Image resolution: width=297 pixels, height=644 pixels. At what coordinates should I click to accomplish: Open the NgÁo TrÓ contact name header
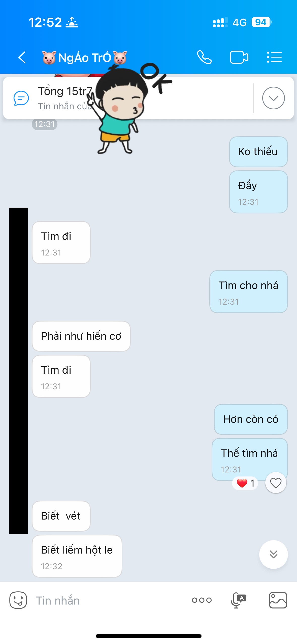point(84,57)
